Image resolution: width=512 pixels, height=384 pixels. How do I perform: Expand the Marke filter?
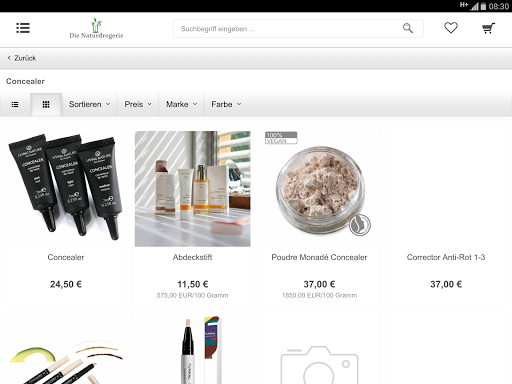coord(181,105)
